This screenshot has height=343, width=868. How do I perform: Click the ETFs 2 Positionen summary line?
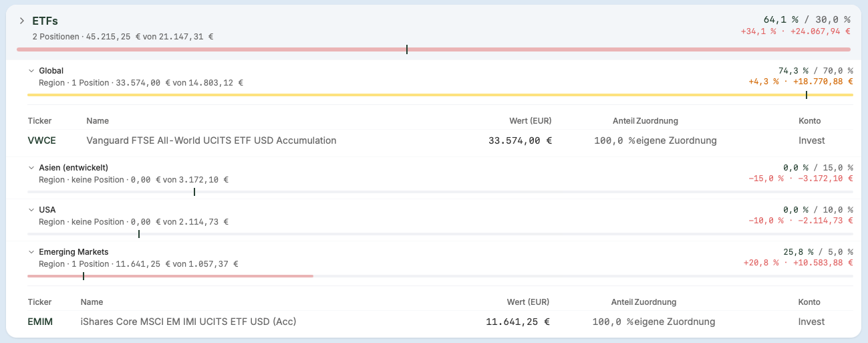[123, 36]
